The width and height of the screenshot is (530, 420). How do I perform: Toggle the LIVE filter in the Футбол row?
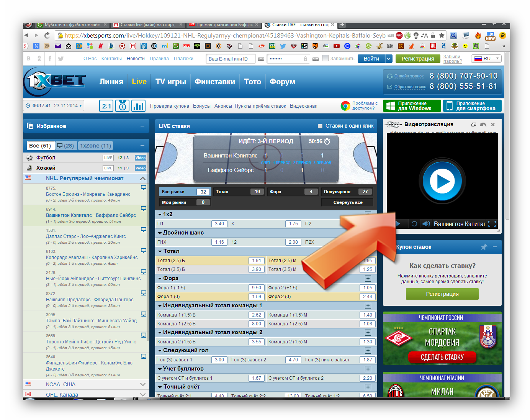pos(108,158)
